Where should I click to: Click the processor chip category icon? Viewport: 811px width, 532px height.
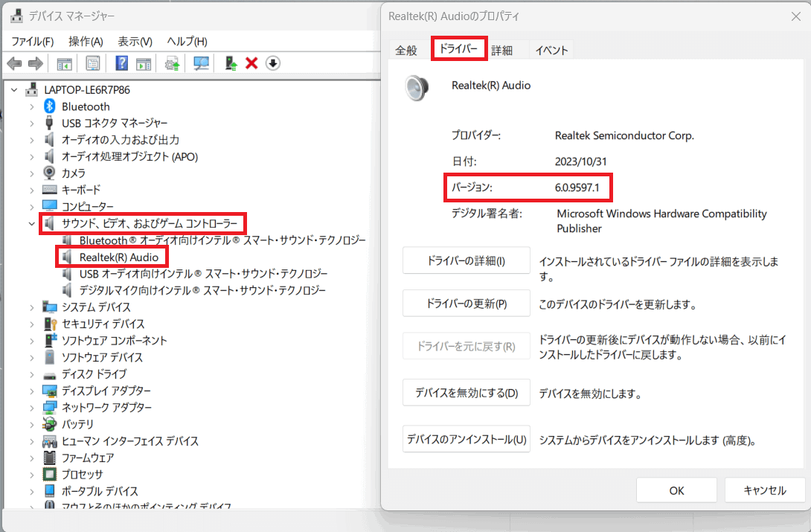[50, 474]
